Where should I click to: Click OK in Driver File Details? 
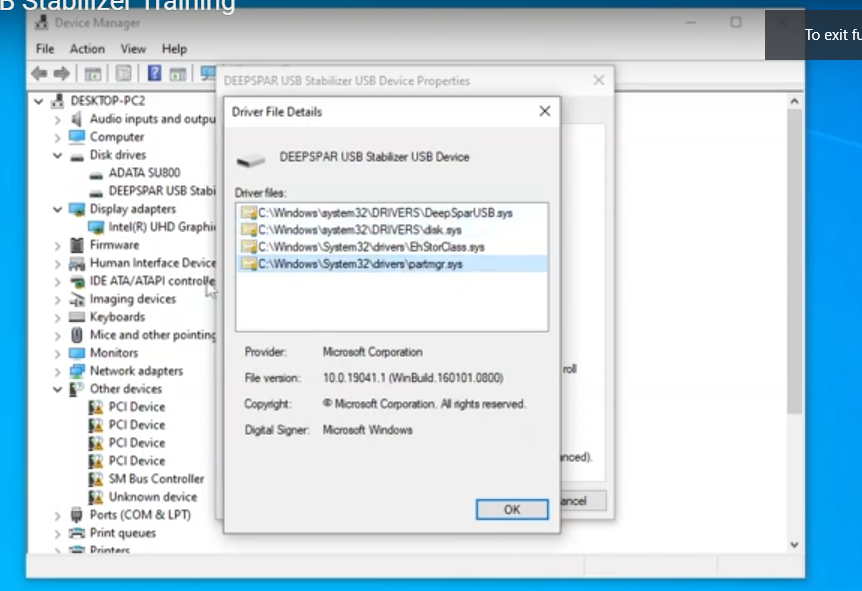(x=512, y=510)
